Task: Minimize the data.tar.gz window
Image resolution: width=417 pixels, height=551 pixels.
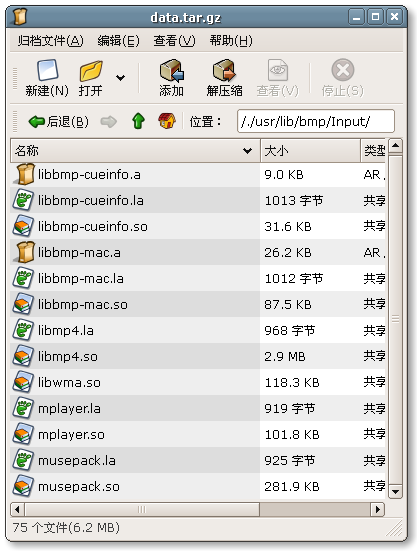Action: [x=357, y=17]
